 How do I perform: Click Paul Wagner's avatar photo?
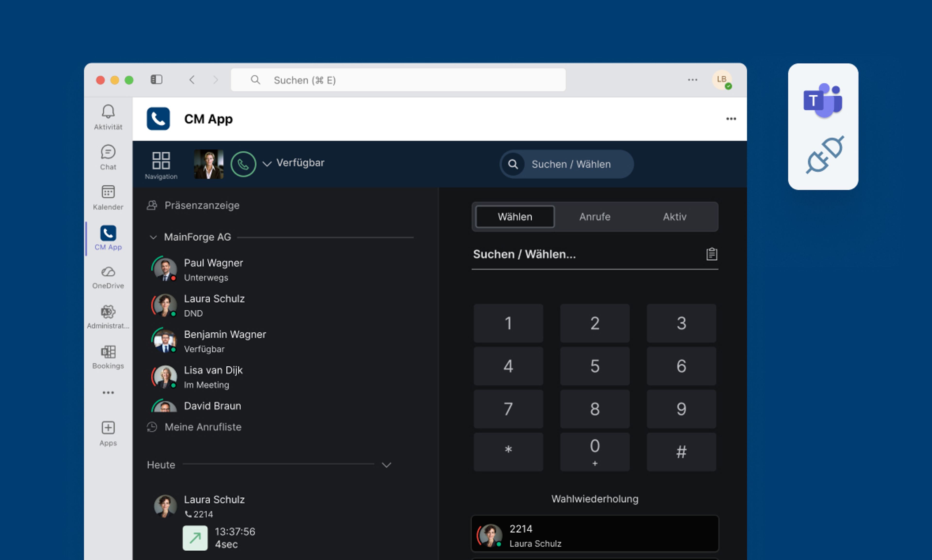pos(165,269)
